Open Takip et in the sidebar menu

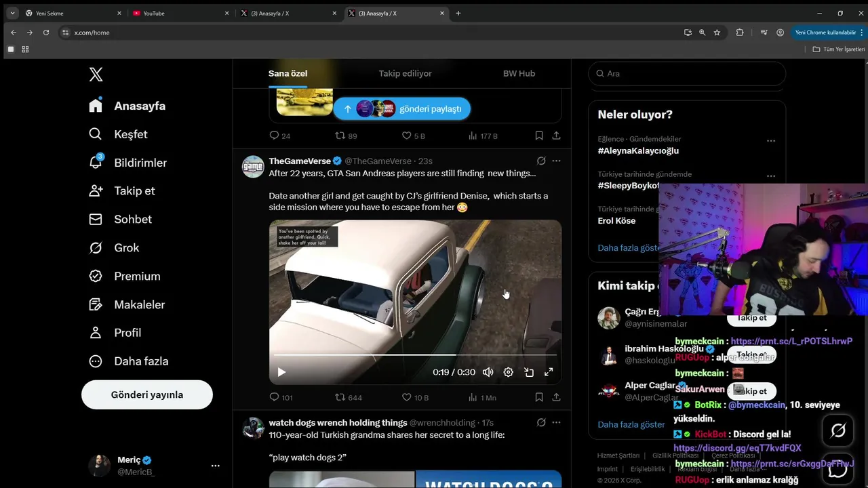coord(122,190)
